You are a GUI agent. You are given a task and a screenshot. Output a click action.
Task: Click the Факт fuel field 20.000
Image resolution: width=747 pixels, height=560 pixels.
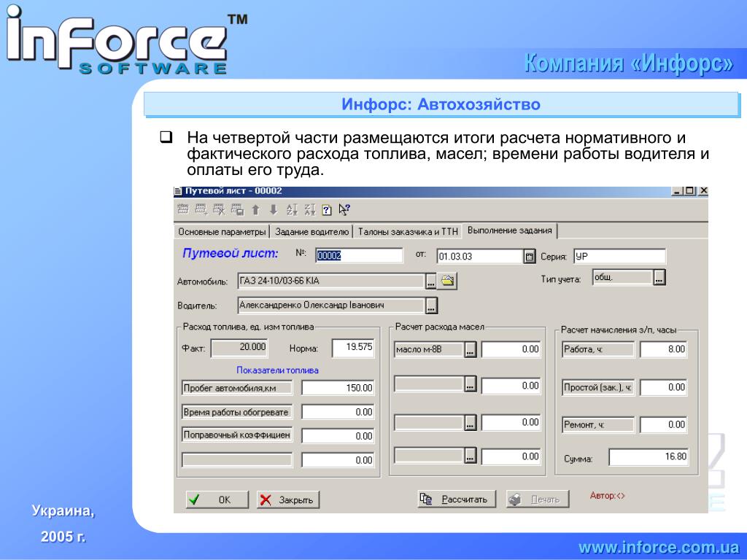pos(239,347)
